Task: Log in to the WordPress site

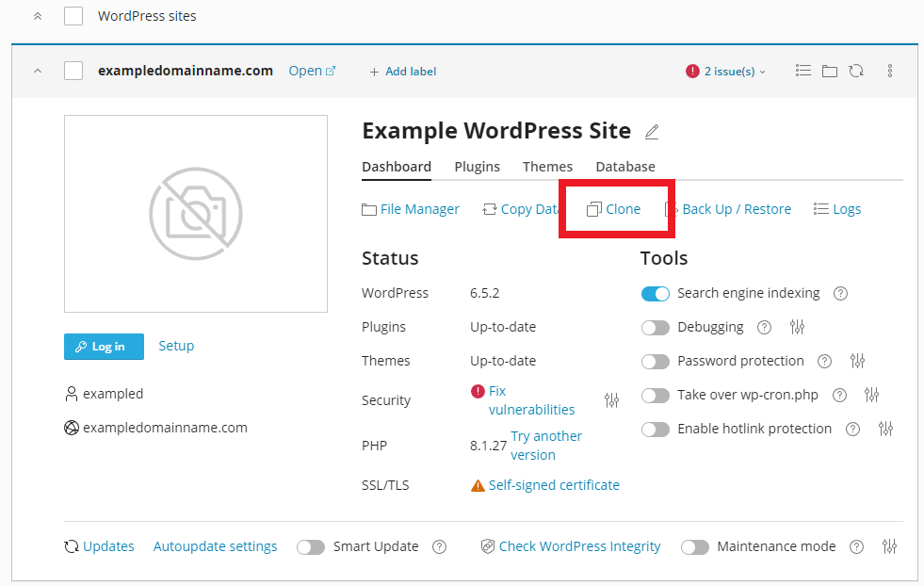Action: tap(104, 346)
